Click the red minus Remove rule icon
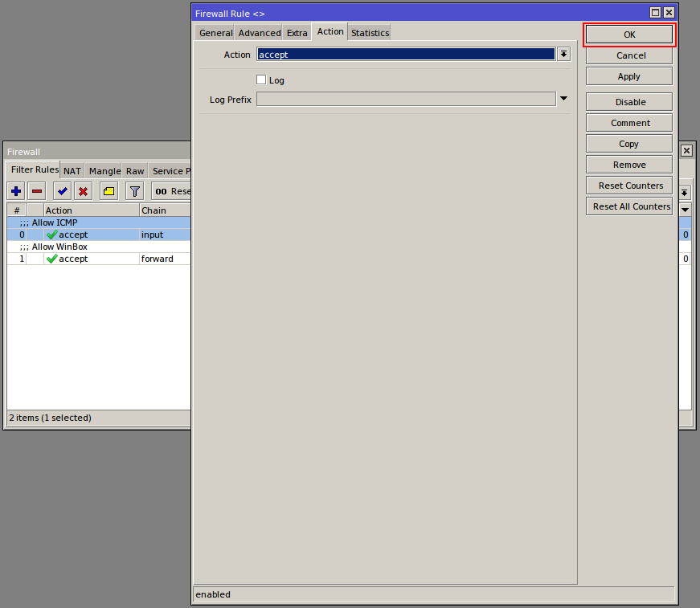The image size is (700, 608). pos(37,191)
